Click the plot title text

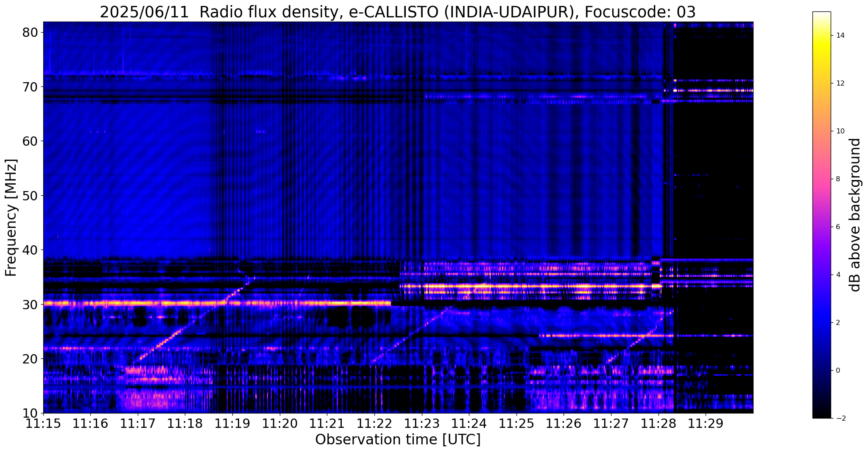click(397, 12)
